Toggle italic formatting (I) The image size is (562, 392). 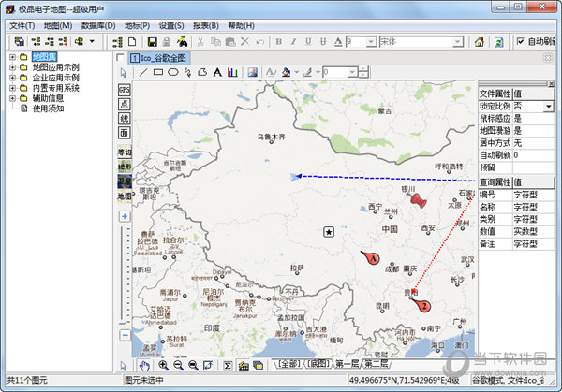pos(293,42)
